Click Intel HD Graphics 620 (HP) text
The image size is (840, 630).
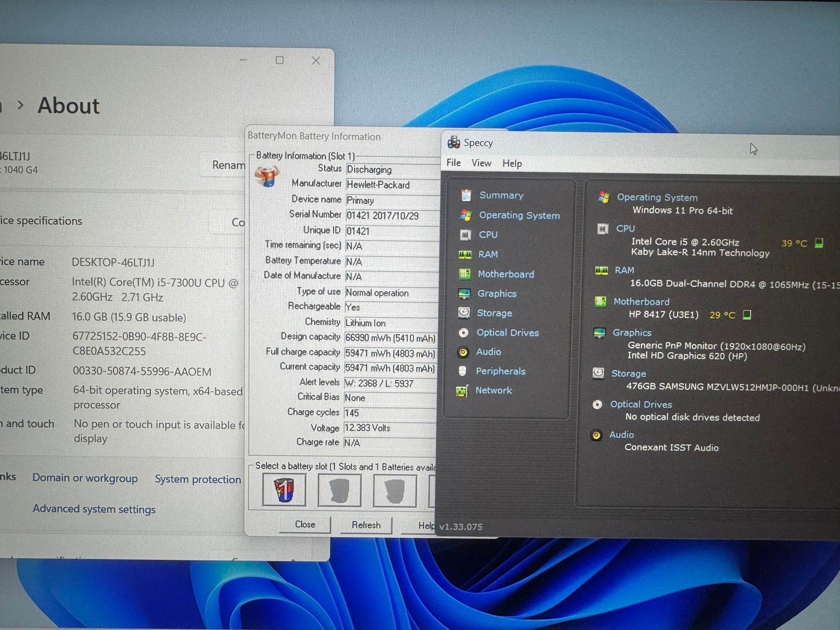pyautogui.click(x=687, y=356)
